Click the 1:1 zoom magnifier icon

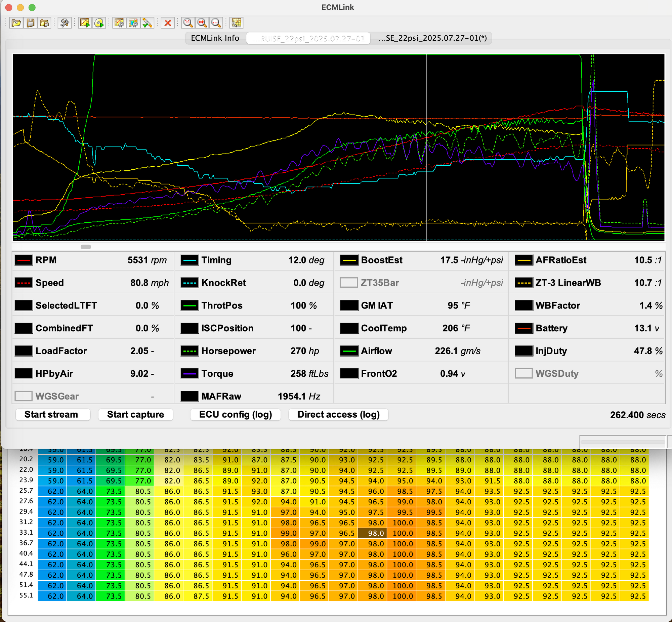point(188,23)
